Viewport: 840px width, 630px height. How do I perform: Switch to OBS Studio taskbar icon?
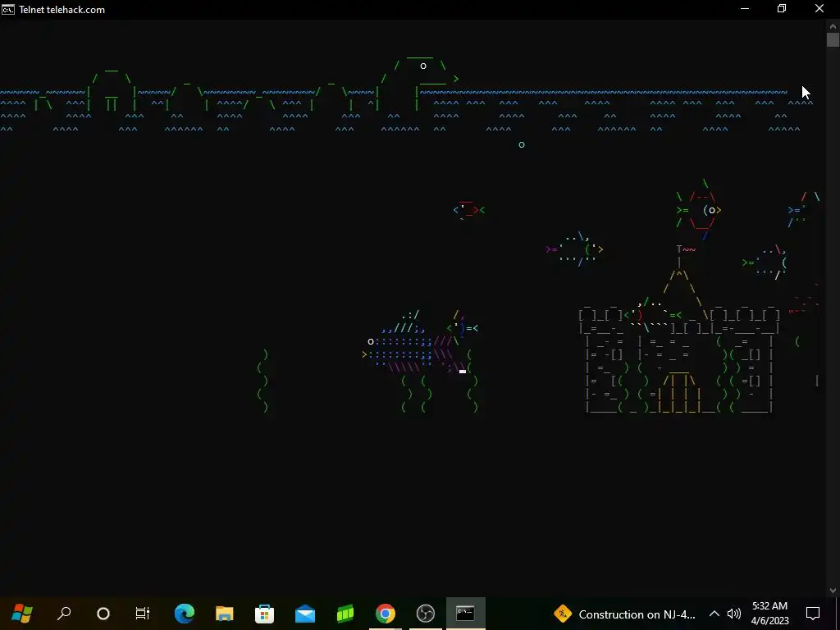tap(426, 614)
